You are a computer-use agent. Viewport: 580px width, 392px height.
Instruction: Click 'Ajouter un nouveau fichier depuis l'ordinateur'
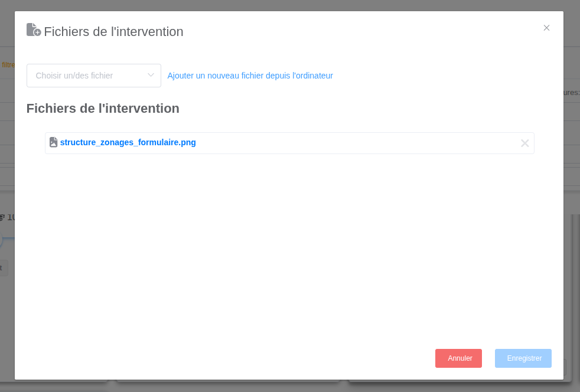(250, 76)
